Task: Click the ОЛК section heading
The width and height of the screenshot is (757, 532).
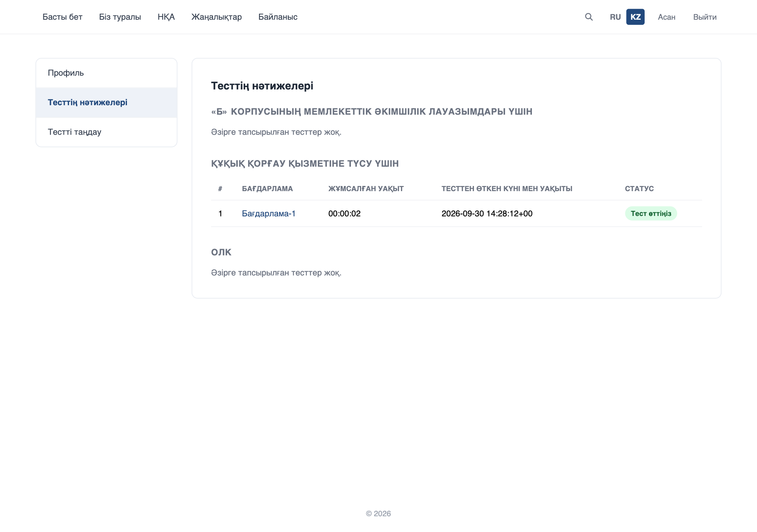Action: (x=221, y=252)
